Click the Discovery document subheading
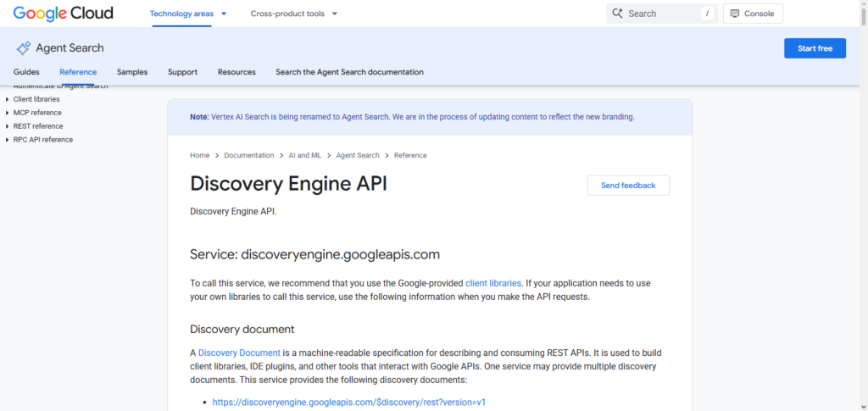868x411 pixels. pyautogui.click(x=242, y=329)
